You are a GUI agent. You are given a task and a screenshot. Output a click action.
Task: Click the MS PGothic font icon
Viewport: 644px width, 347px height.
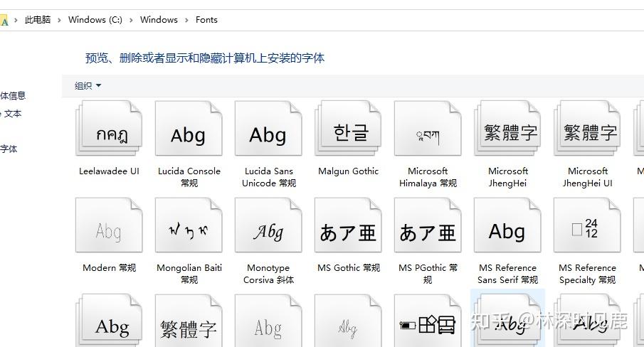point(428,228)
